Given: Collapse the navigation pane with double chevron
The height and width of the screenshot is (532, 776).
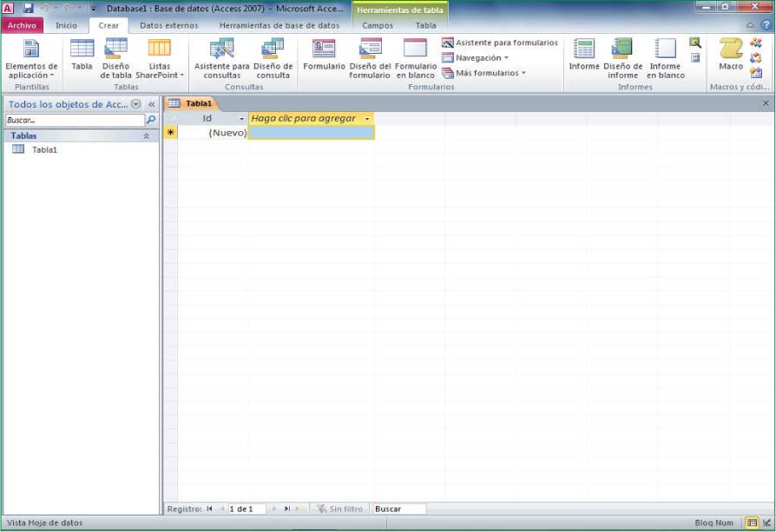Looking at the screenshot, I should click(151, 104).
